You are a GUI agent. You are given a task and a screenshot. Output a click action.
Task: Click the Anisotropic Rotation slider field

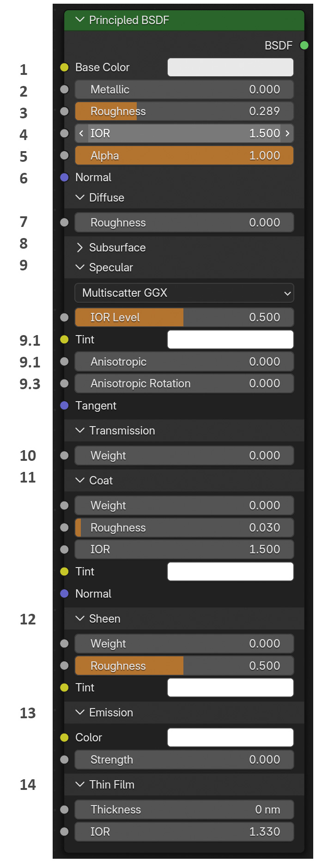tap(184, 384)
